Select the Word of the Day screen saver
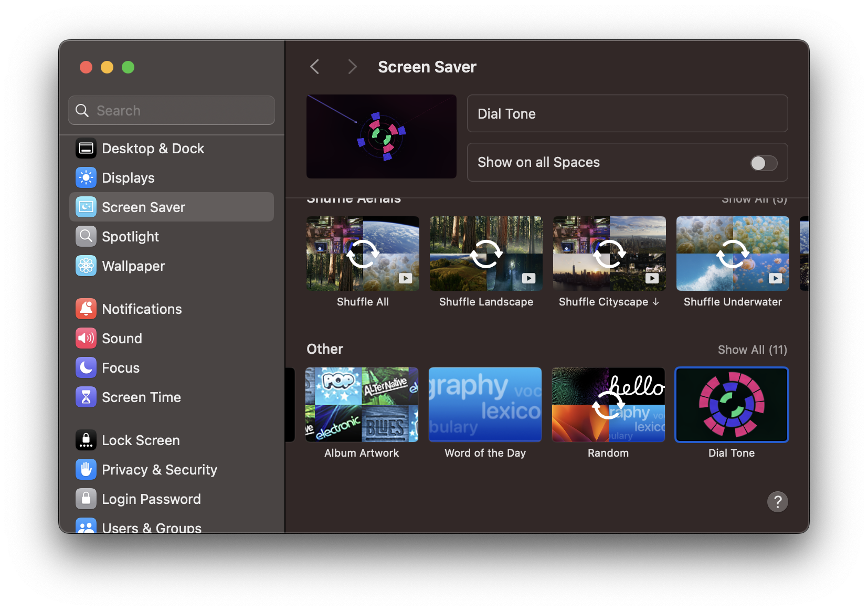This screenshot has width=868, height=611. click(484, 405)
